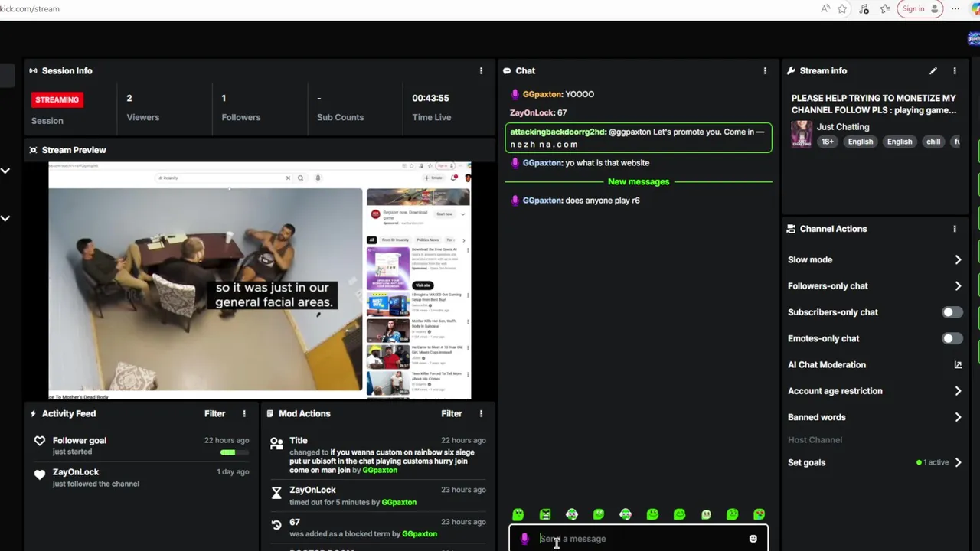This screenshot has width=980, height=551.
Task: Click the stream preview video
Action: point(260,281)
